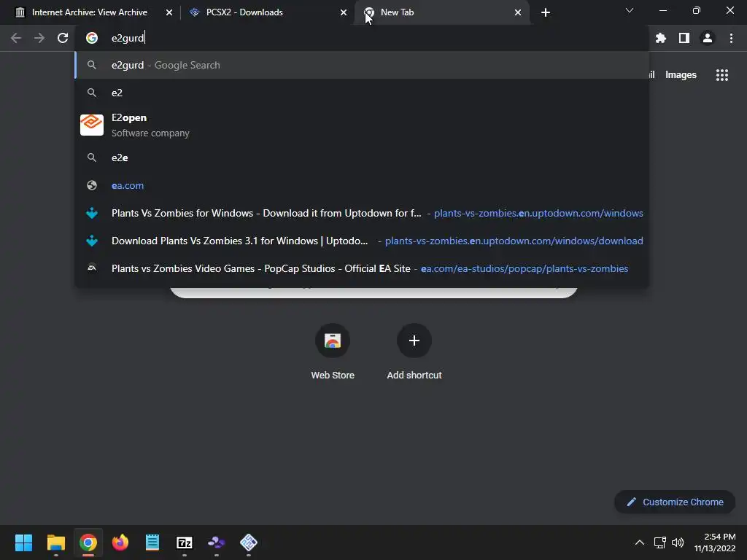The image size is (747, 560).
Task: Click the browser forward arrow
Action: point(39,38)
